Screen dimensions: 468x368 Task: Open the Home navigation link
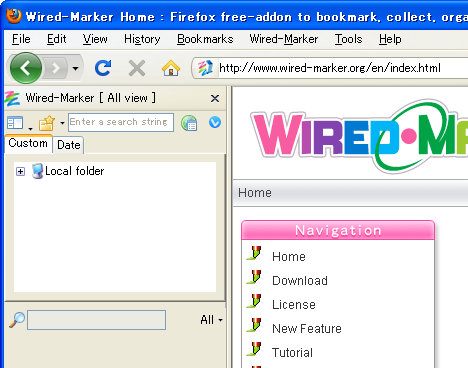pyautogui.click(x=289, y=257)
